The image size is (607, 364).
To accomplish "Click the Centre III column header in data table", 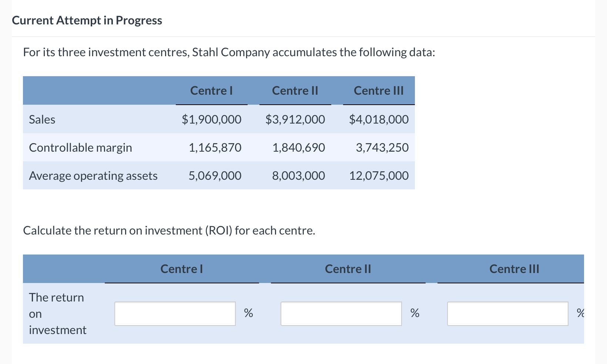I will click(378, 91).
